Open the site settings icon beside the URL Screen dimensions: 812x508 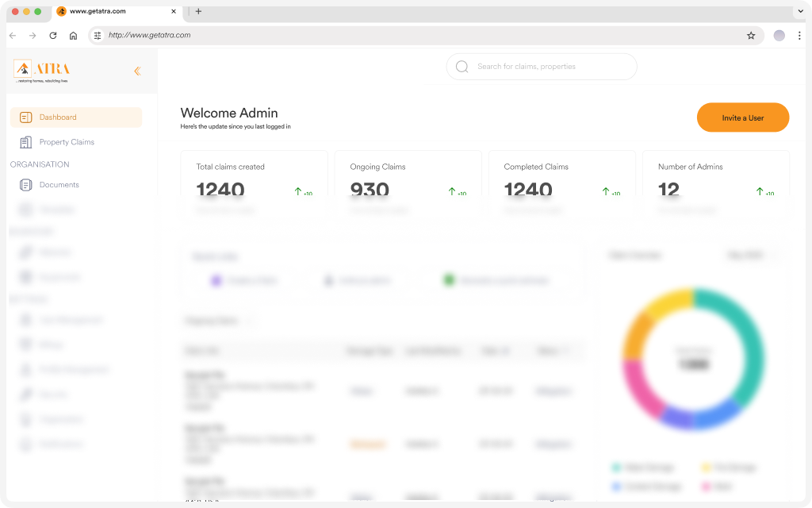(x=98, y=36)
